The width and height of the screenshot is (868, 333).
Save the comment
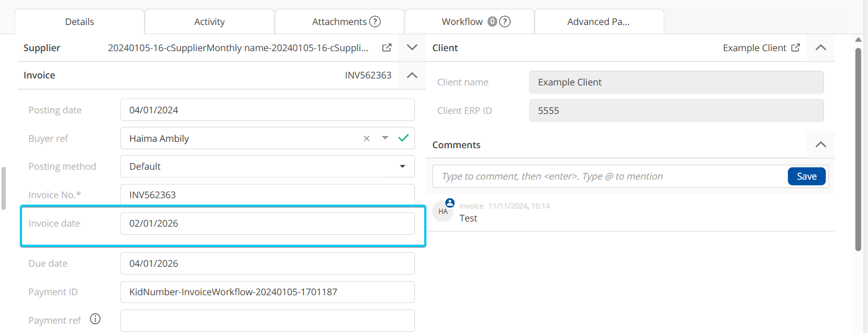pyautogui.click(x=806, y=176)
